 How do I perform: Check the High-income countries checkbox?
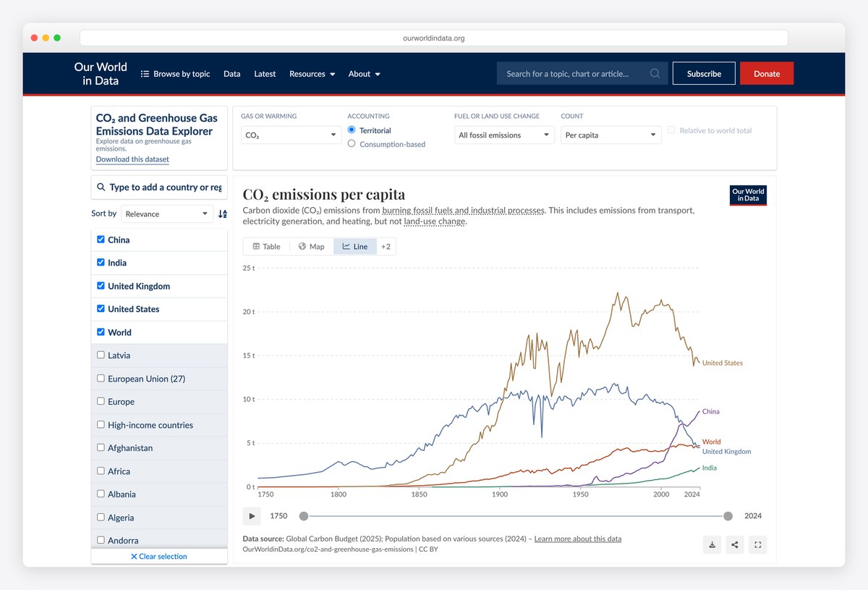click(x=101, y=424)
